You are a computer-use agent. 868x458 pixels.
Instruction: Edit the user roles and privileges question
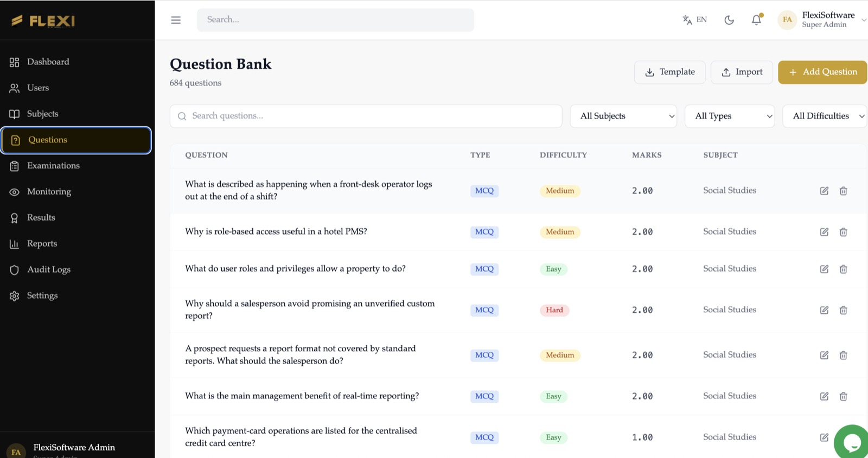coord(824,269)
